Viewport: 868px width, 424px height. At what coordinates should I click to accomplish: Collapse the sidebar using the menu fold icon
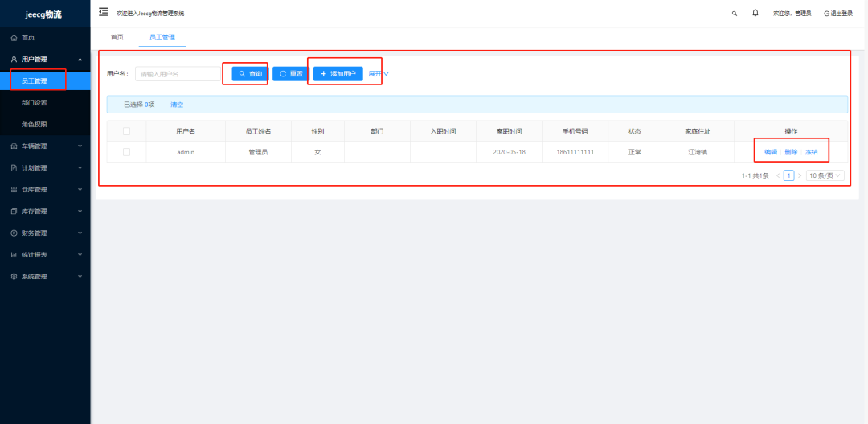click(104, 12)
